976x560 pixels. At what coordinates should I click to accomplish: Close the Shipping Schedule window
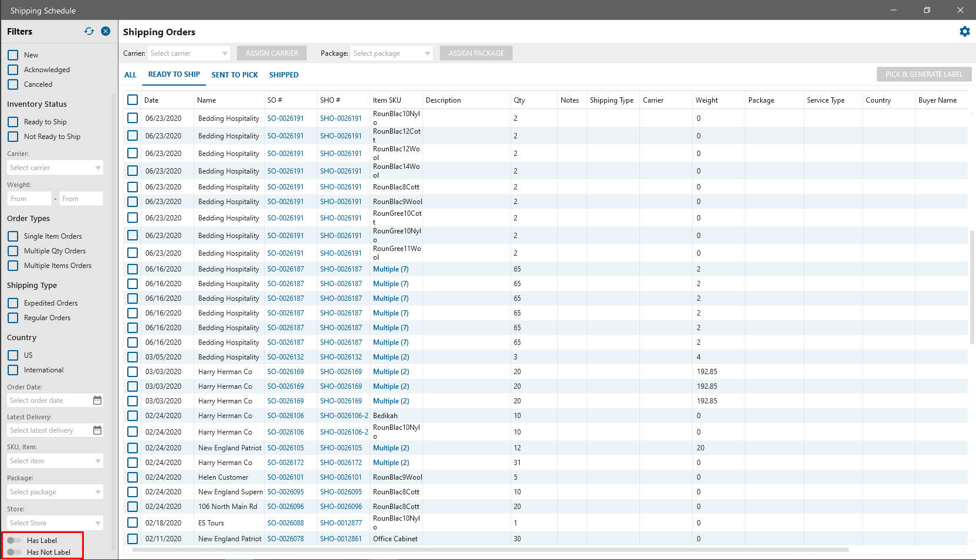tap(960, 10)
